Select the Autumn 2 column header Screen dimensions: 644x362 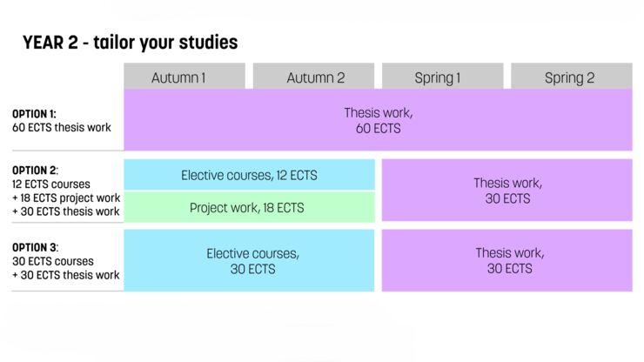315,77
